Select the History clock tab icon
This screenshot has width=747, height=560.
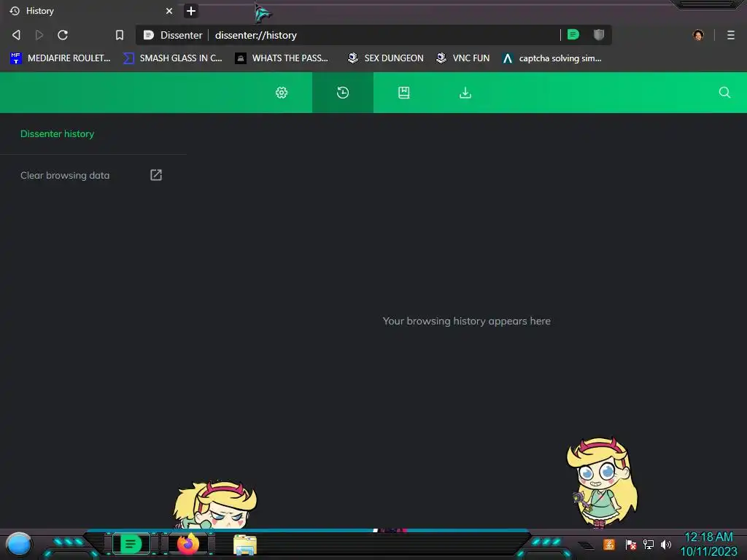click(x=343, y=93)
